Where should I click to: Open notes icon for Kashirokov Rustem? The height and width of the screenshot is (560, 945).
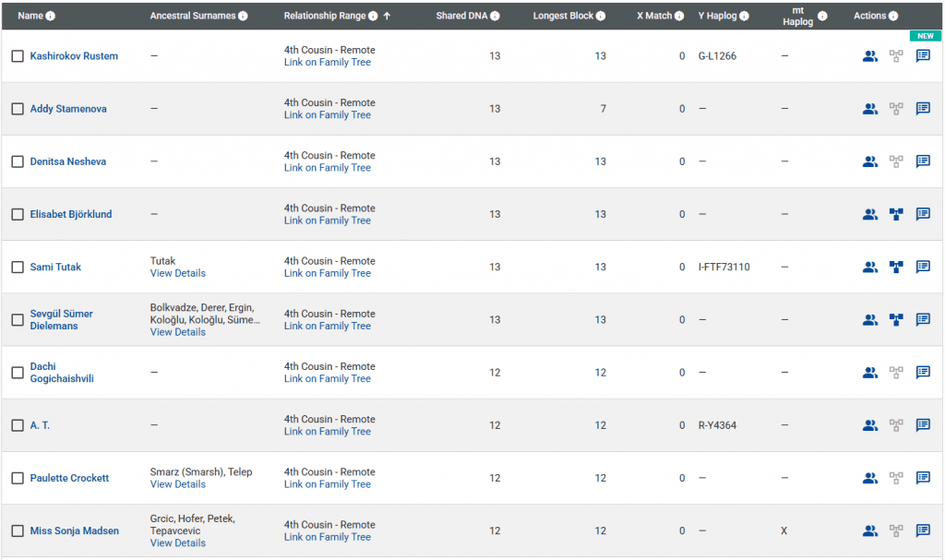click(923, 56)
